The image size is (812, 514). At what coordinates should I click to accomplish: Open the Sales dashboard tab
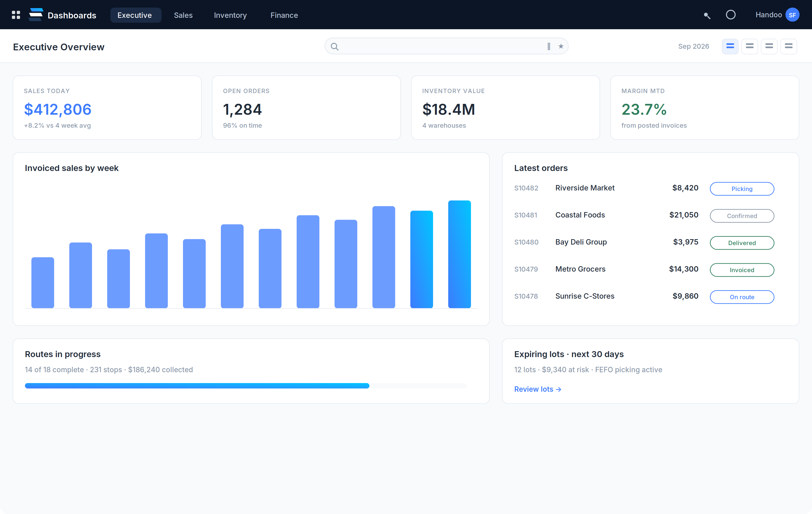click(x=183, y=15)
